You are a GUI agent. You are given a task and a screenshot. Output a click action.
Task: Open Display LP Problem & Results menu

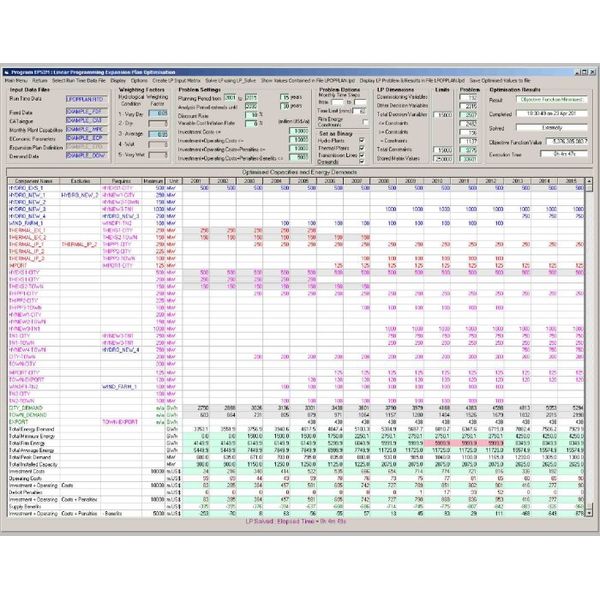click(412, 81)
